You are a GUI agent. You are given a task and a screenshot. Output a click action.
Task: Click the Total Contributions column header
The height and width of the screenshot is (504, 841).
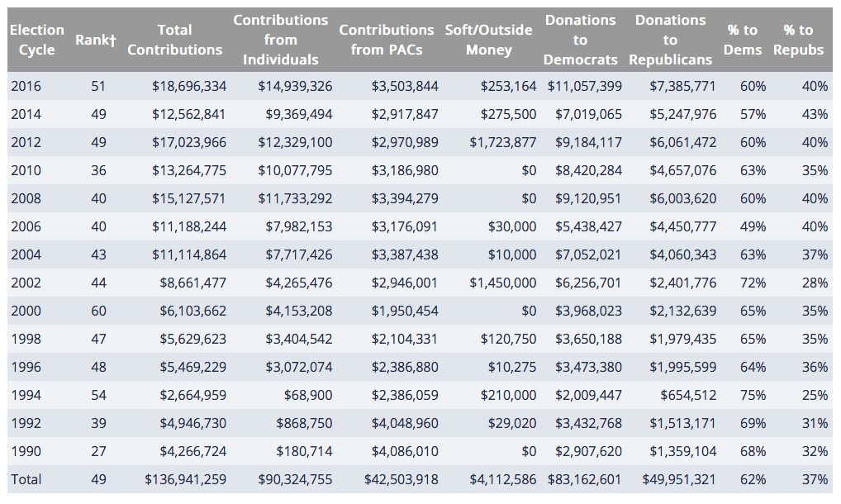click(174, 40)
